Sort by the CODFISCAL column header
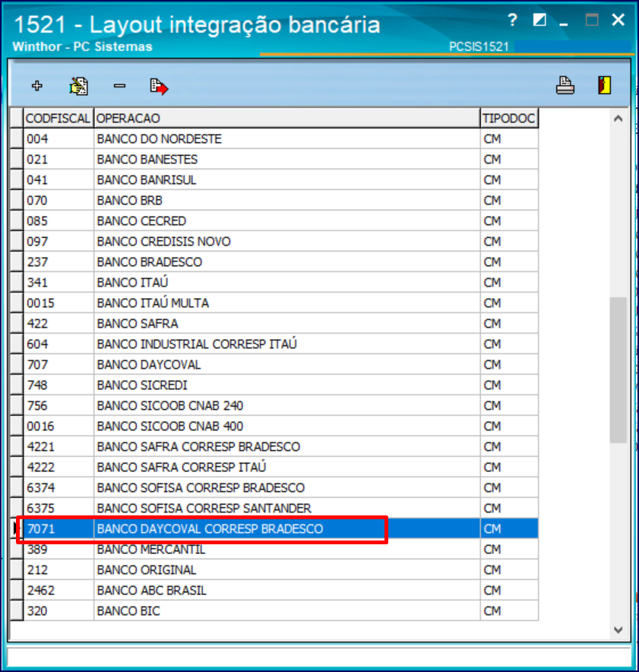Image resolution: width=639 pixels, height=672 pixels. click(59, 118)
